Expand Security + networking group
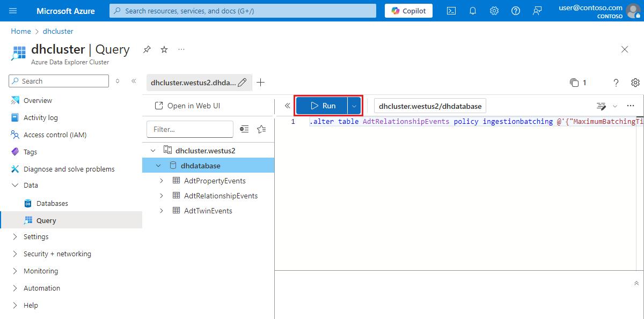The image size is (644, 319). pos(14,254)
